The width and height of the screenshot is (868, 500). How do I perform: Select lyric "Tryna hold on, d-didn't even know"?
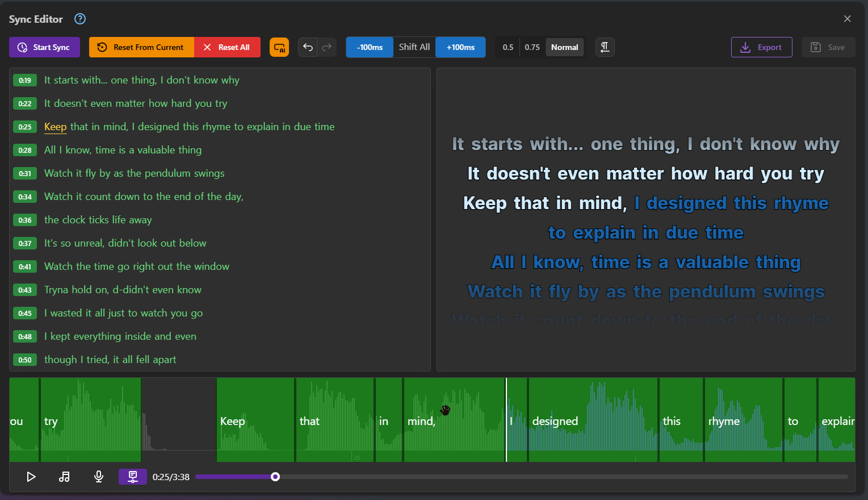(123, 290)
